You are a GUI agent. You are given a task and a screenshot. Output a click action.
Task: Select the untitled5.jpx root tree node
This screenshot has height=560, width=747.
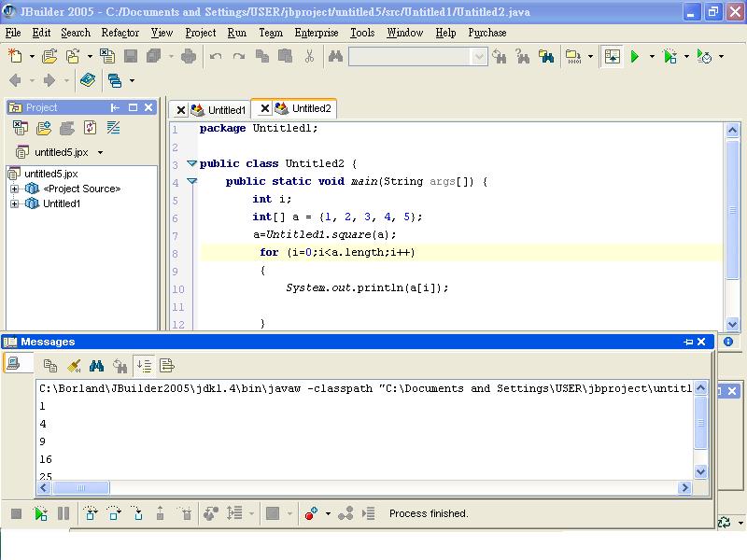51,174
